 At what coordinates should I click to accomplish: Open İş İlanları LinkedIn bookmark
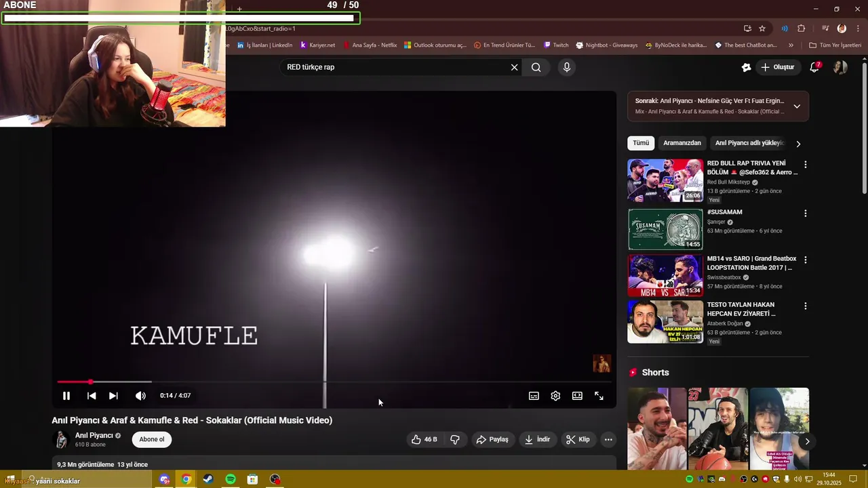click(x=264, y=45)
